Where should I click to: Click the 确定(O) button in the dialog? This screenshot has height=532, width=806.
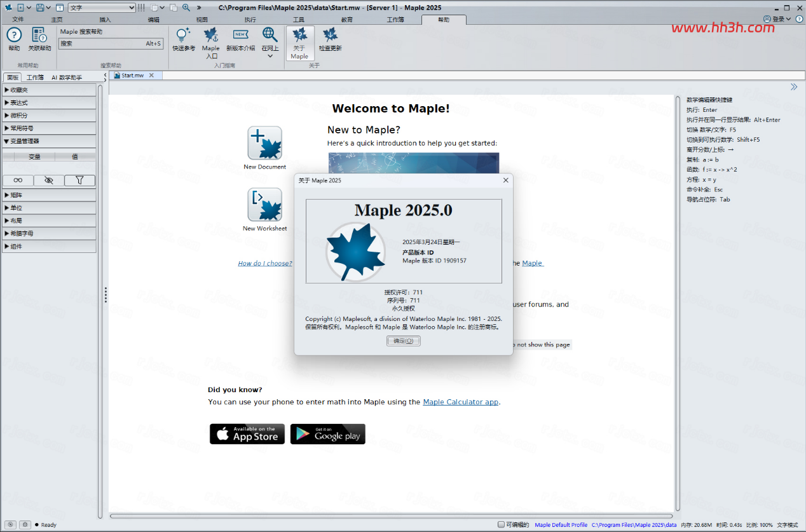[x=404, y=341]
